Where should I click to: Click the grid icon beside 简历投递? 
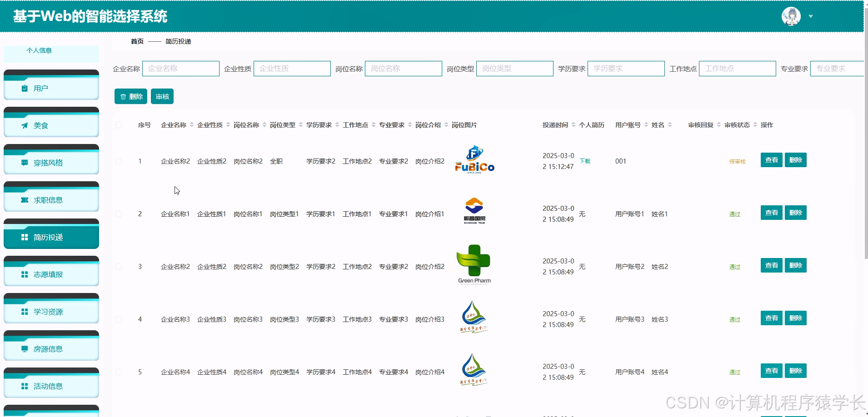click(x=25, y=237)
